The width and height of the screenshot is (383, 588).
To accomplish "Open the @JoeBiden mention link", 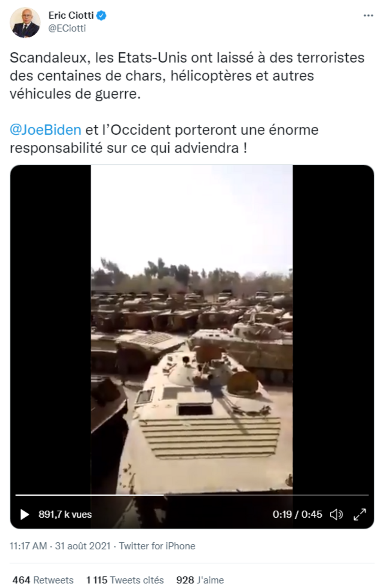I will click(x=45, y=130).
